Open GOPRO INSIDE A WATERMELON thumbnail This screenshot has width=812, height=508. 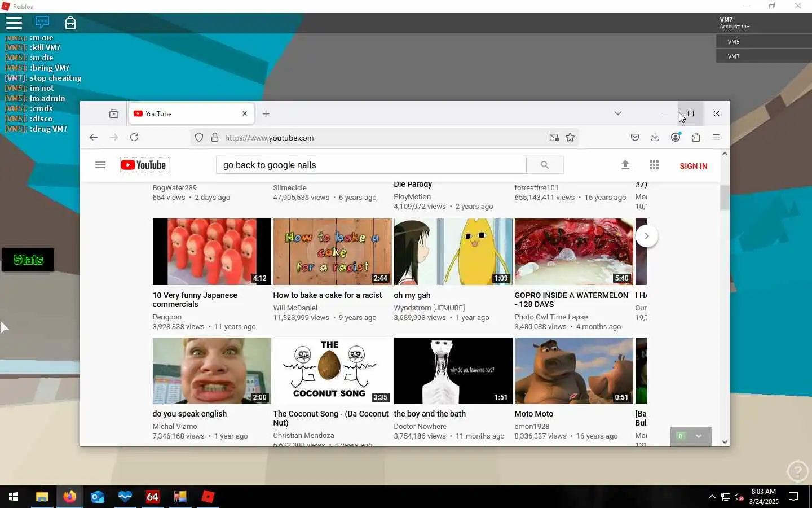[x=573, y=252]
